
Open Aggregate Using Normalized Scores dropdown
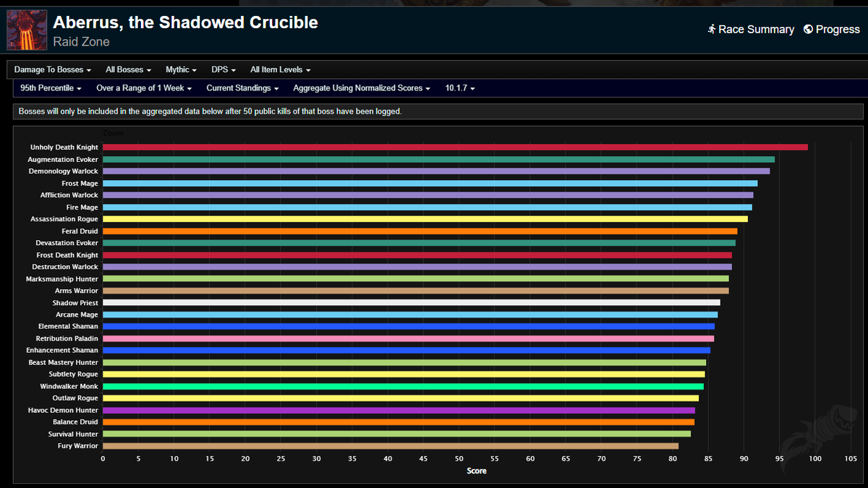362,88
